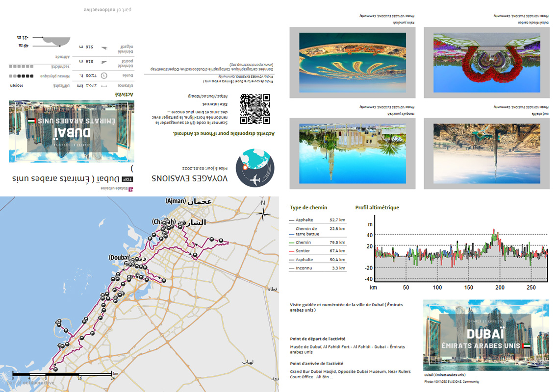Follow the www.openstreetmap.org link

click(x=252, y=65)
